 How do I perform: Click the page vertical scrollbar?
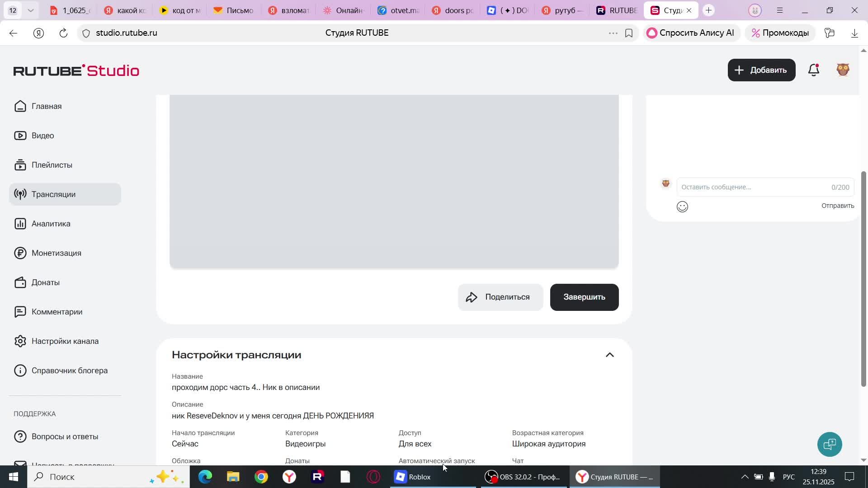pyautogui.click(x=863, y=279)
